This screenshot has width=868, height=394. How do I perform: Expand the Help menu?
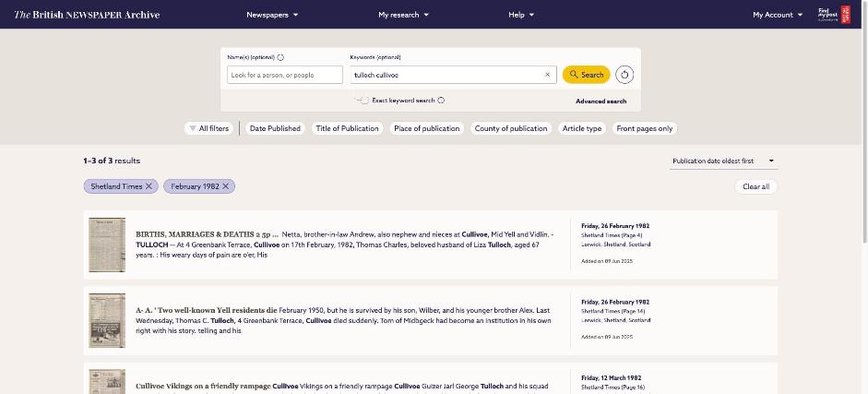(x=521, y=15)
